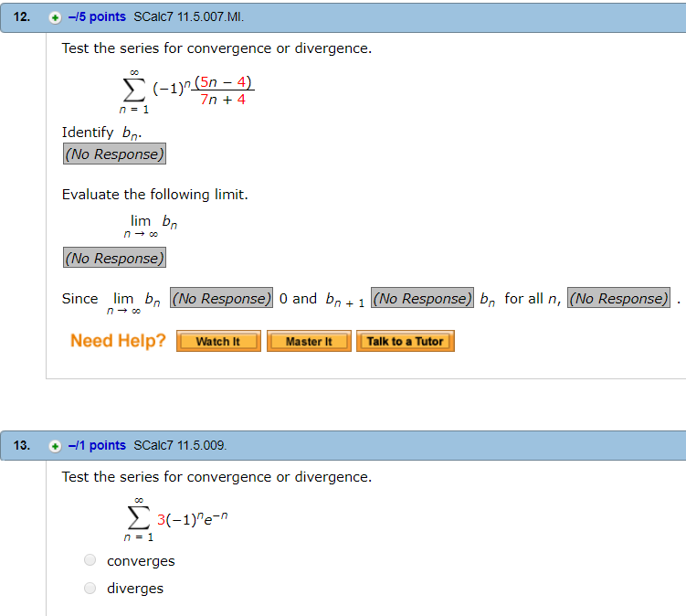Open the –/5 points link for question 12
Viewport: 686px width, 616px height.
coord(97,17)
